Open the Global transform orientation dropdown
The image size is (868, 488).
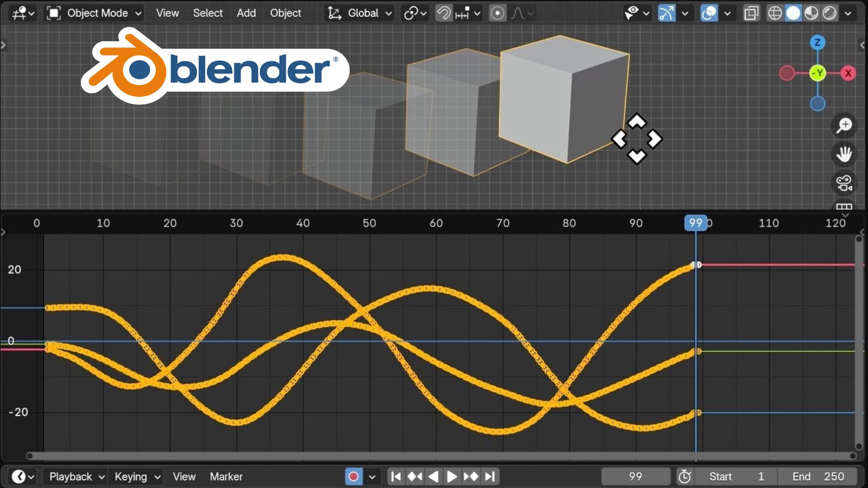click(x=359, y=13)
